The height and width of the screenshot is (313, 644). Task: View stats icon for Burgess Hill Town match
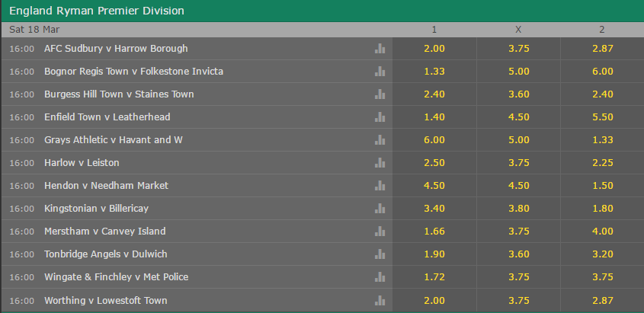[x=380, y=94]
